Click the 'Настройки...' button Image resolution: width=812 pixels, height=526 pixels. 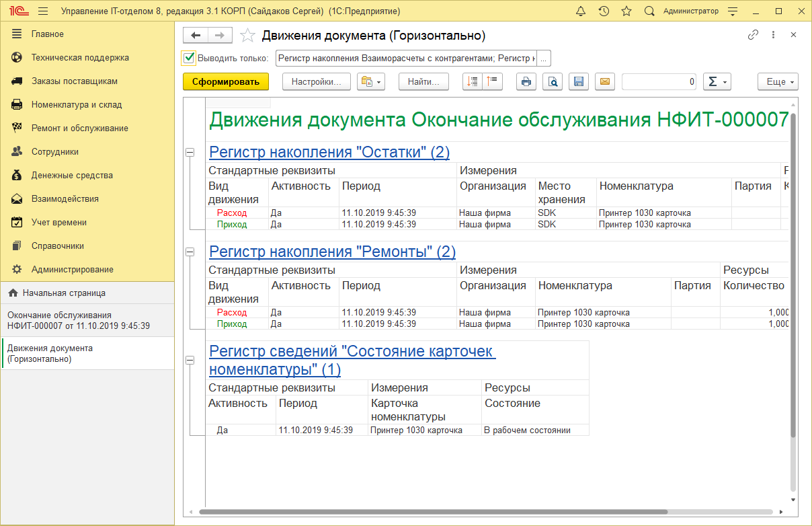[316, 81]
